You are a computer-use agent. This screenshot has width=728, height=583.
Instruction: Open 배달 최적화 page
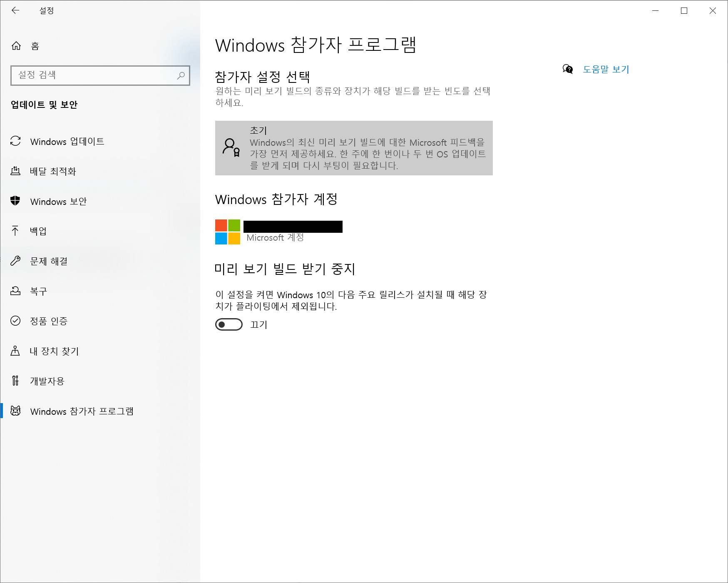[100, 171]
